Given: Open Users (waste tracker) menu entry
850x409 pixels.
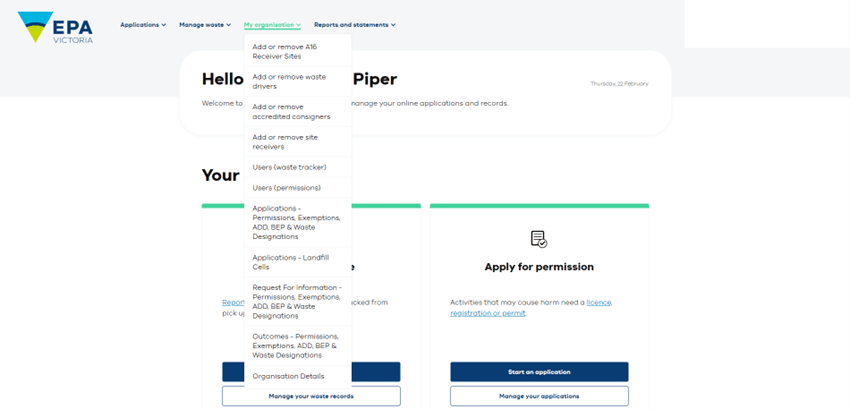Looking at the screenshot, I should pos(298,168).
